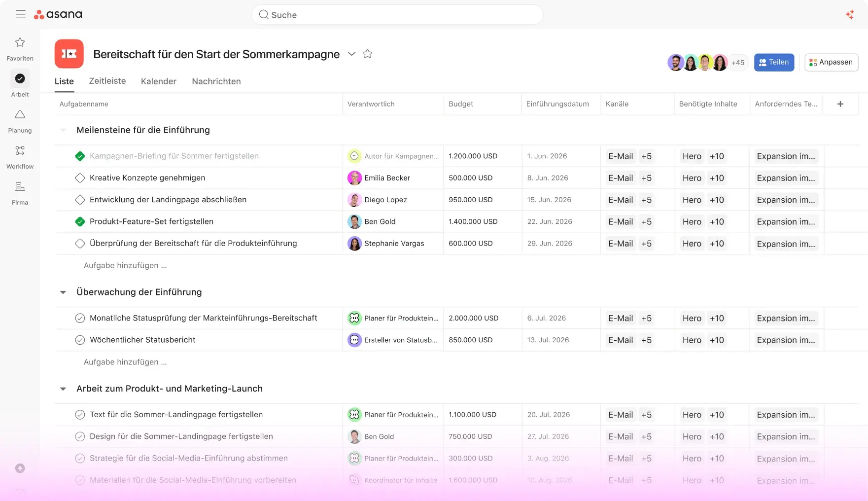The width and height of the screenshot is (868, 501).
Task: Uncheck Produkt-Feature-Set fertigstellen milestone
Action: click(x=80, y=222)
